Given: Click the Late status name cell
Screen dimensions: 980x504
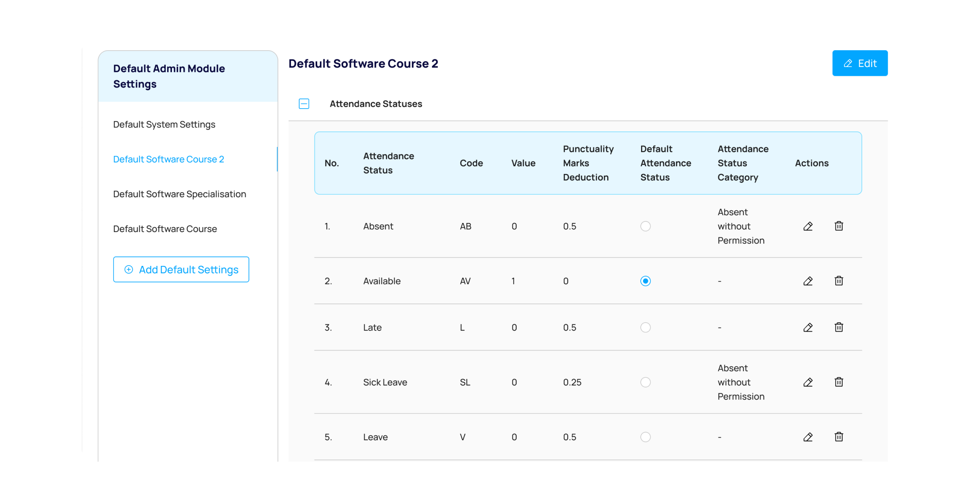Looking at the screenshot, I should (x=372, y=328).
